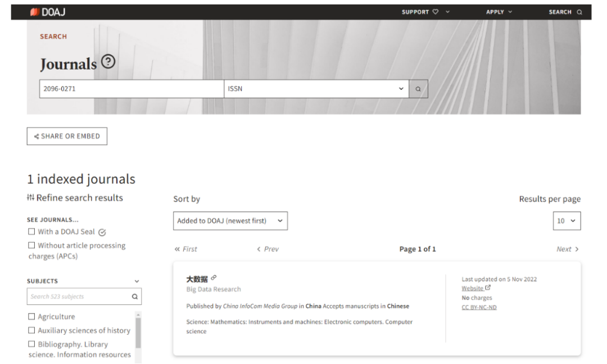
Task: Select Bibliography. Library science checkbox
Action: [x=31, y=344]
